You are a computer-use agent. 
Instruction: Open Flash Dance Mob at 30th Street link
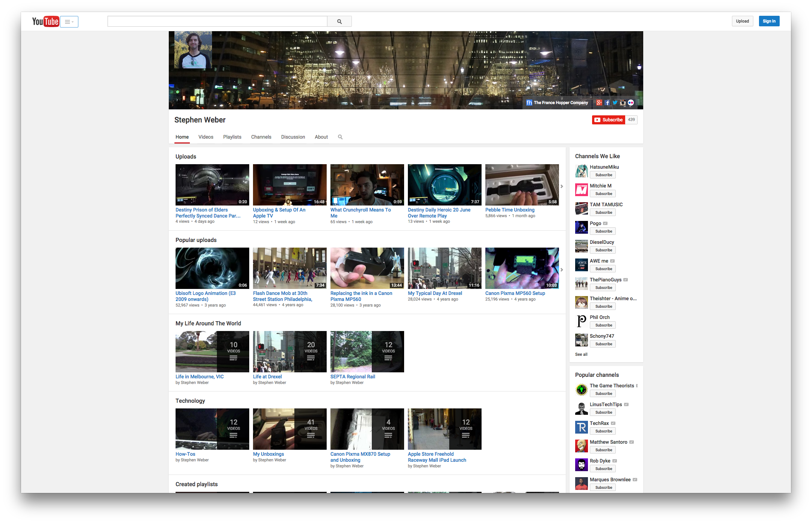(x=283, y=296)
